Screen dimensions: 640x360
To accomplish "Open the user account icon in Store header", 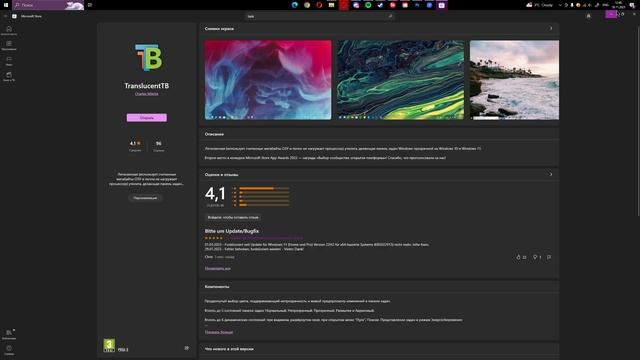I will 588,16.
